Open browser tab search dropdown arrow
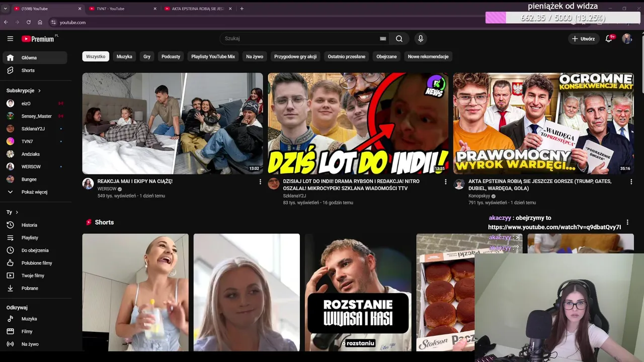 coord(6,9)
